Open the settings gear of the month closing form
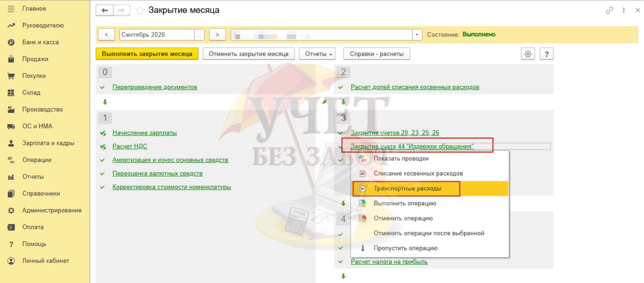Viewport: 644px width, 283px height. pyautogui.click(x=528, y=54)
